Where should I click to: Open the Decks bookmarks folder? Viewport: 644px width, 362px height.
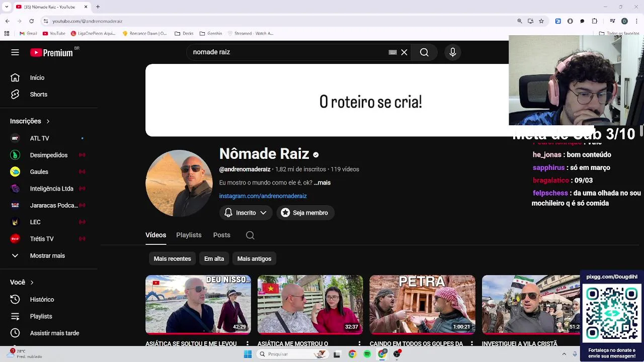click(x=184, y=34)
